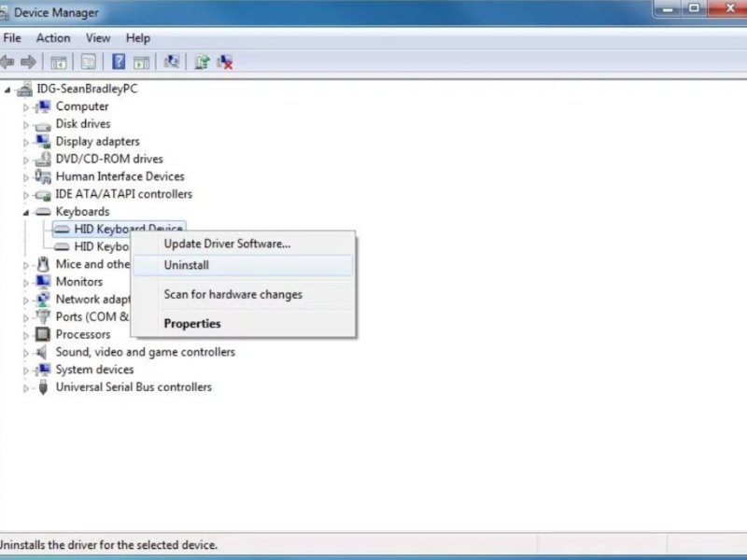Select the System devices tree item
Viewport: 747px width, 560px height.
click(x=94, y=370)
